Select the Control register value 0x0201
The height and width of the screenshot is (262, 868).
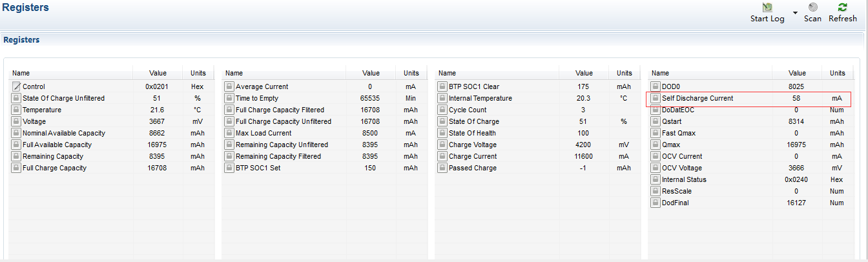pyautogui.click(x=158, y=86)
